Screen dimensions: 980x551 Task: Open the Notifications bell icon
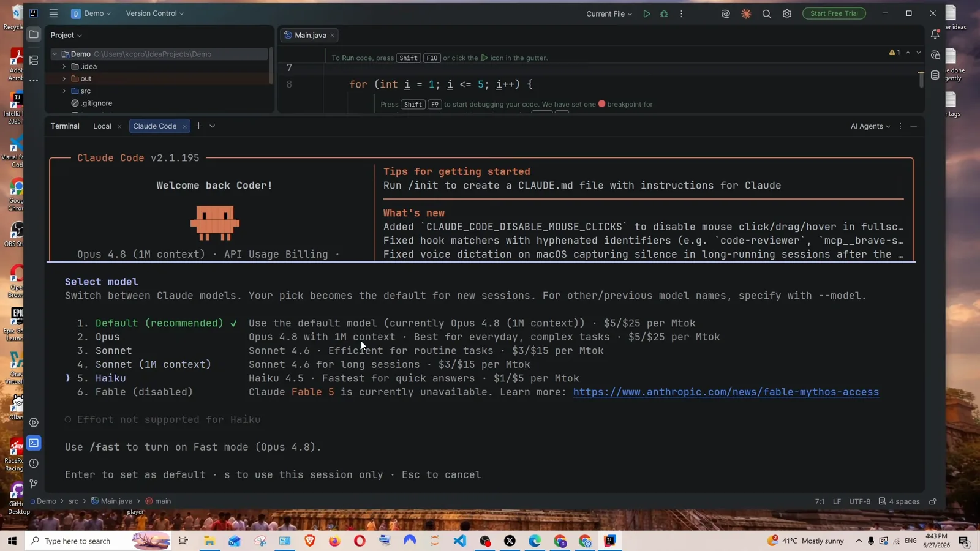(935, 34)
